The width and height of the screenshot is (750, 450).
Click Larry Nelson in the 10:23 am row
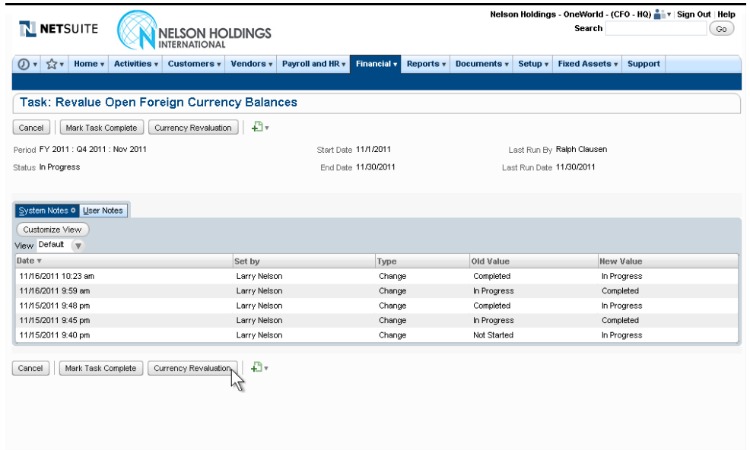pos(259,276)
